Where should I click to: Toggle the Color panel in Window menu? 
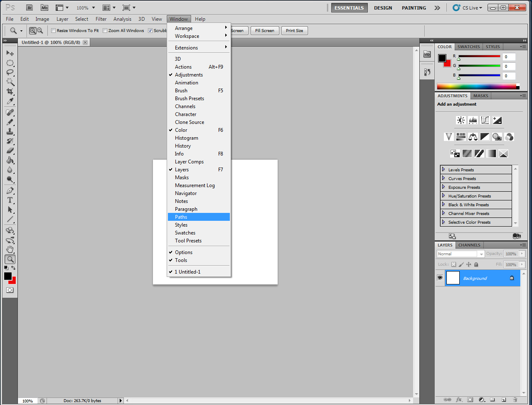tap(199, 130)
